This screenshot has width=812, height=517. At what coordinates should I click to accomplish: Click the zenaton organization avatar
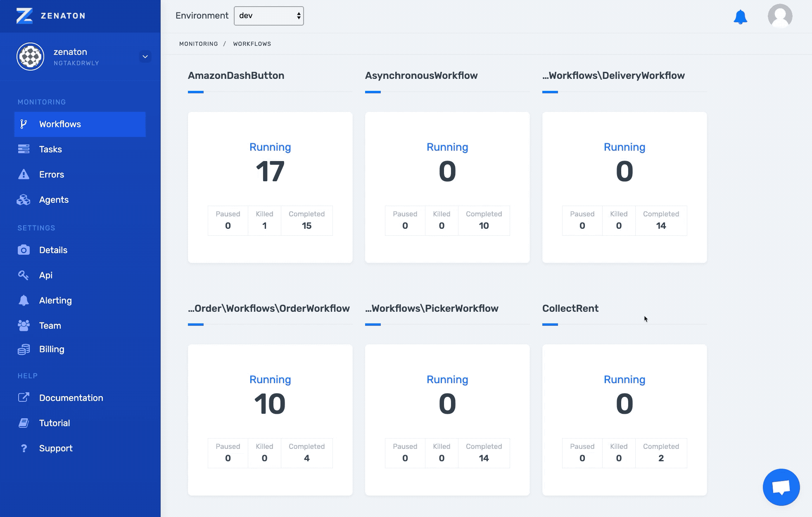tap(30, 57)
